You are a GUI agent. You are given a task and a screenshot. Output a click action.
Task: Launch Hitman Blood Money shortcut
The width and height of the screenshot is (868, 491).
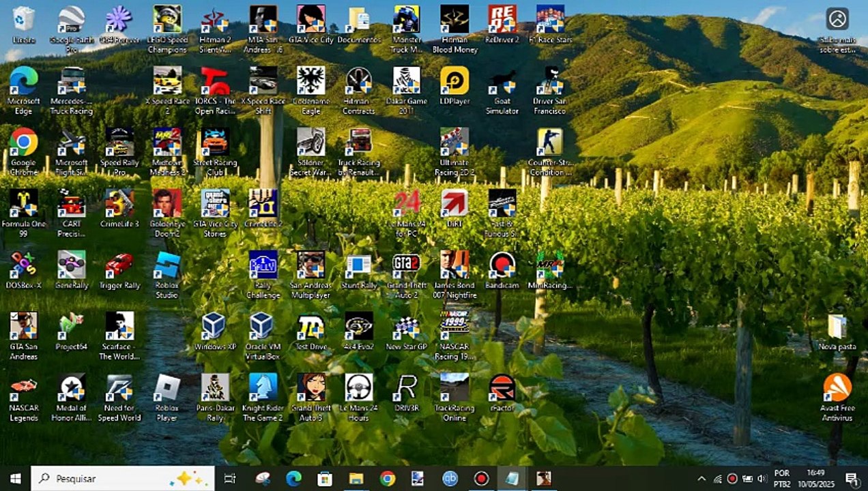point(454,29)
